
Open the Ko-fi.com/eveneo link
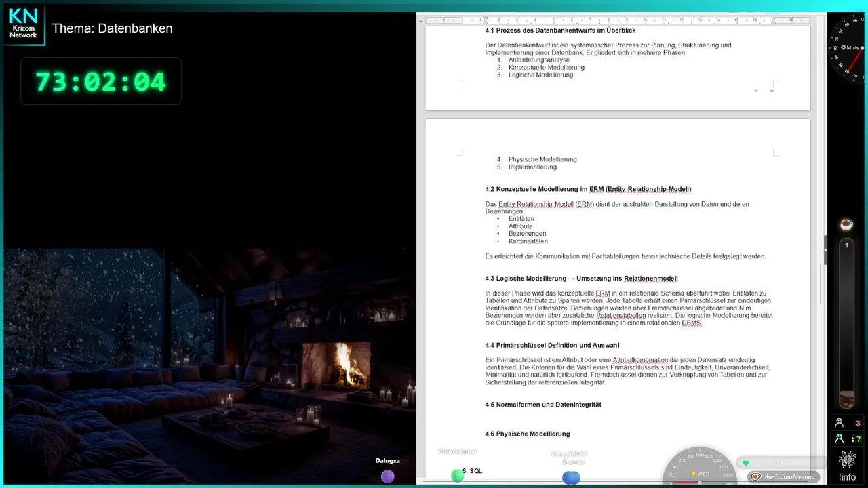pyautogui.click(x=785, y=476)
